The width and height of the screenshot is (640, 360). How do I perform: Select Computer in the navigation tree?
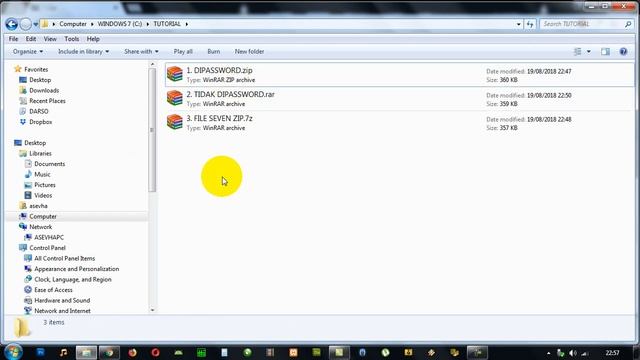43,216
